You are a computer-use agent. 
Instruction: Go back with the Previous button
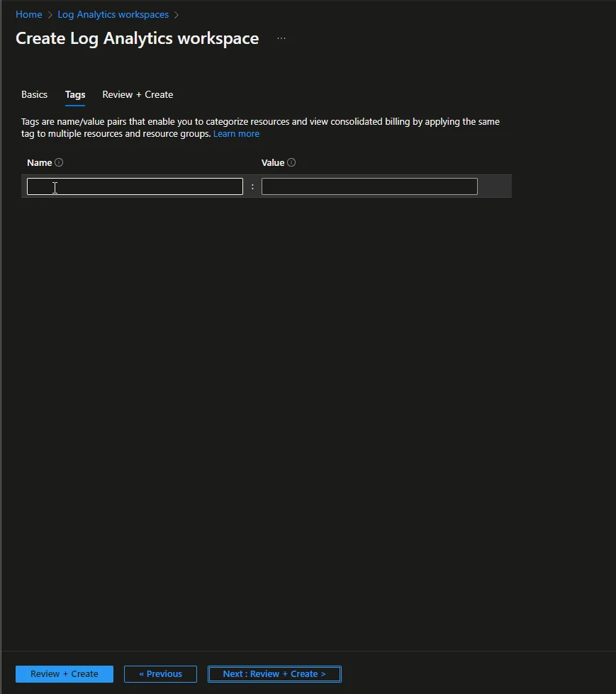point(161,674)
